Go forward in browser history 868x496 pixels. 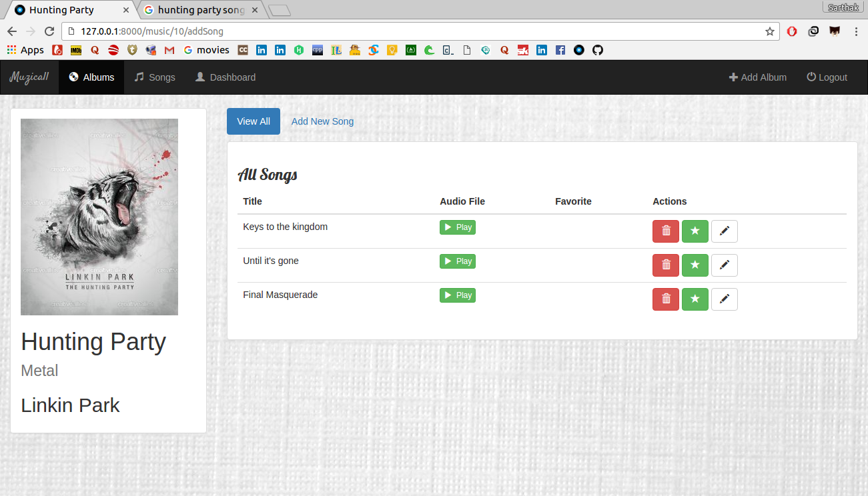(x=31, y=31)
